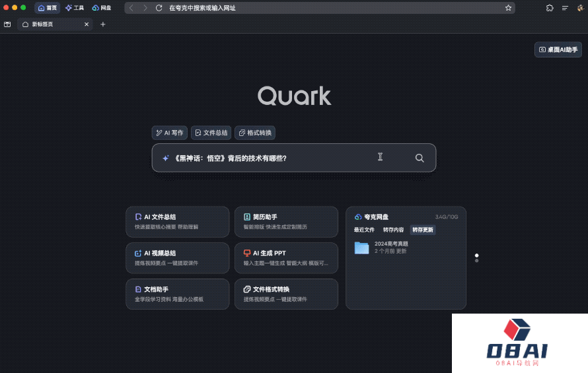Open the AI 文件总结 card
588x373 pixels.
[x=177, y=221]
